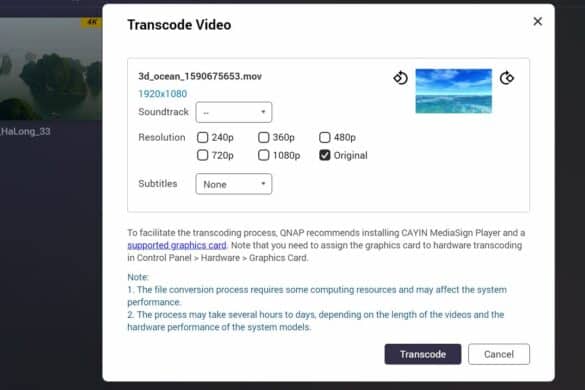
Task: Enable the 1080p resolution checkbox
Action: 263,155
